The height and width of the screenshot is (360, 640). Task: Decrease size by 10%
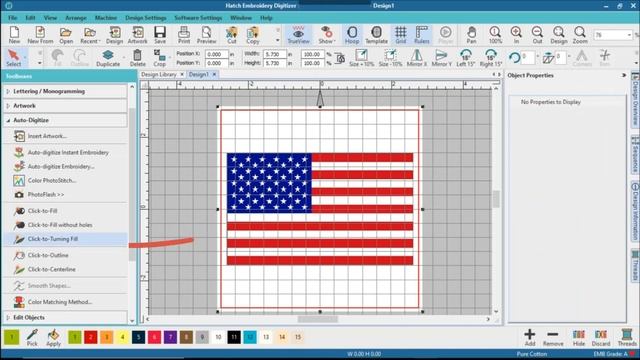(390, 58)
